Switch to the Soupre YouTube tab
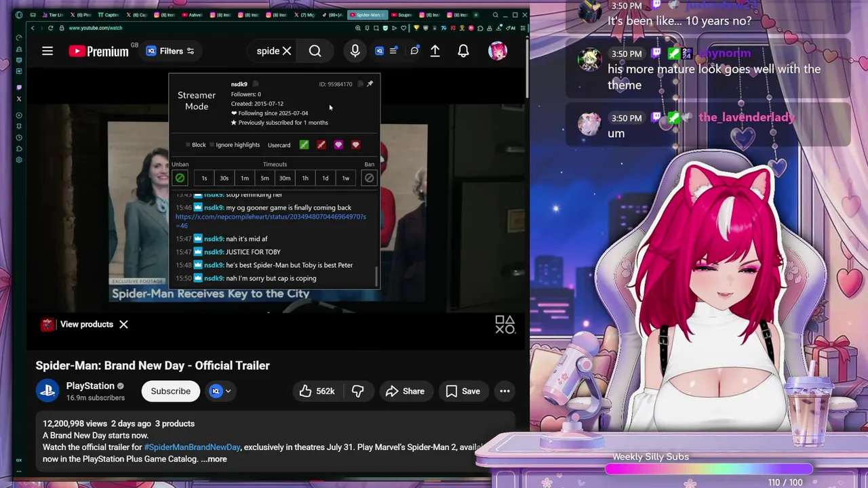 coord(401,14)
